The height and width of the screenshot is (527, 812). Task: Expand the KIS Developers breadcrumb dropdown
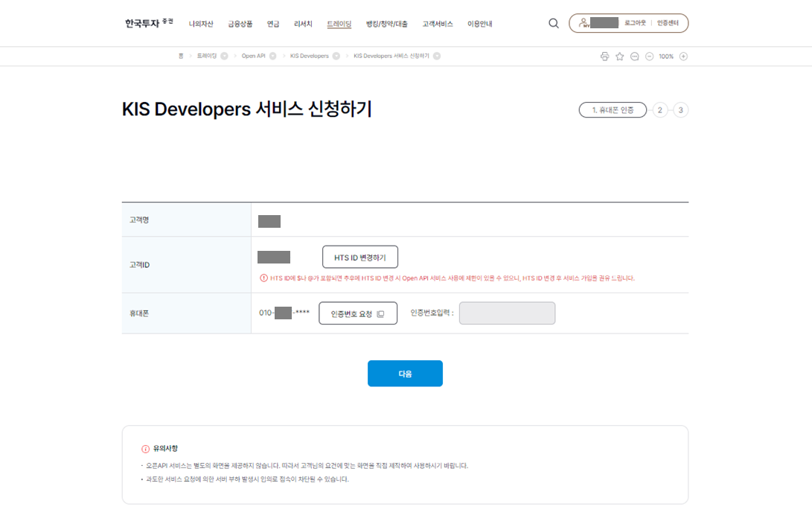(336, 56)
